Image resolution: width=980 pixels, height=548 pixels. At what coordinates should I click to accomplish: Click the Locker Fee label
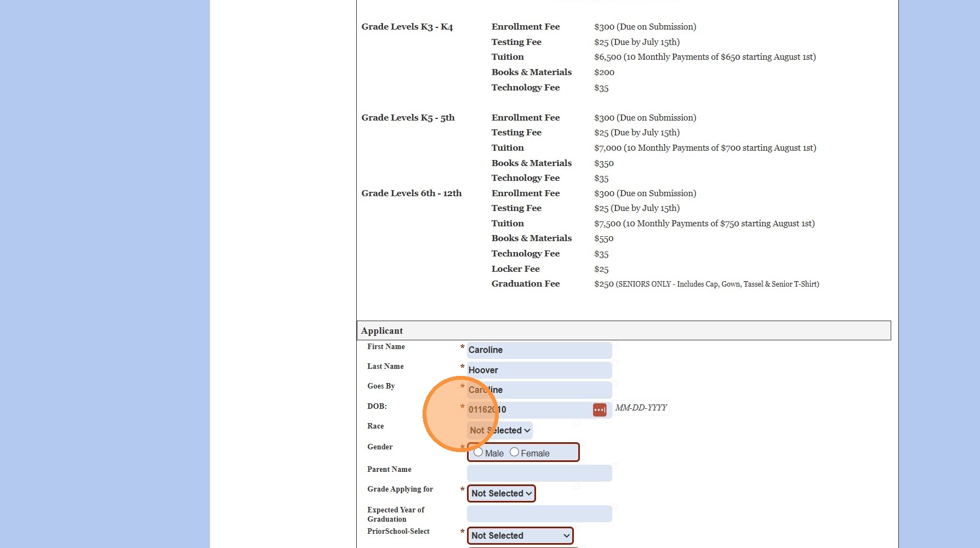tap(516, 269)
